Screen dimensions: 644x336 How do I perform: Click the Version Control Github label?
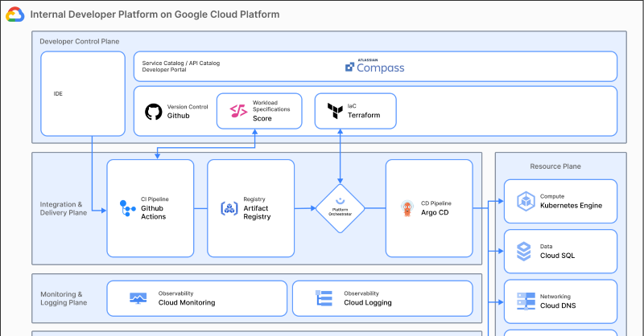coord(188,111)
